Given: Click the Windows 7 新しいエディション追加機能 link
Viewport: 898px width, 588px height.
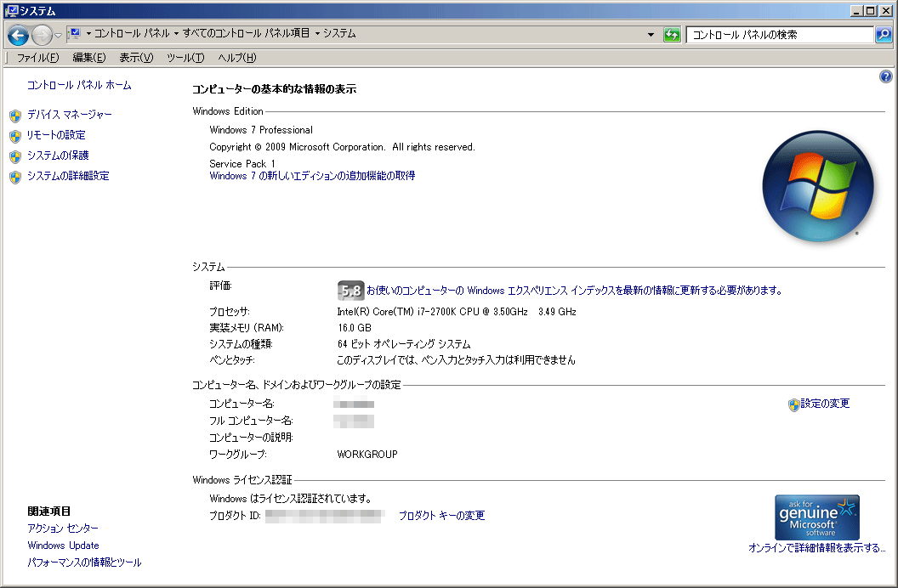Looking at the screenshot, I should point(312,176).
